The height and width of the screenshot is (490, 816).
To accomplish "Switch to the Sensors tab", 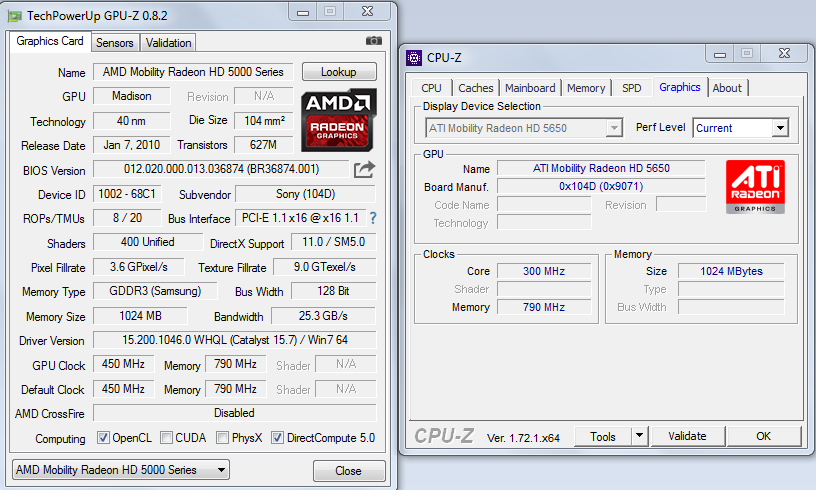I will click(114, 43).
